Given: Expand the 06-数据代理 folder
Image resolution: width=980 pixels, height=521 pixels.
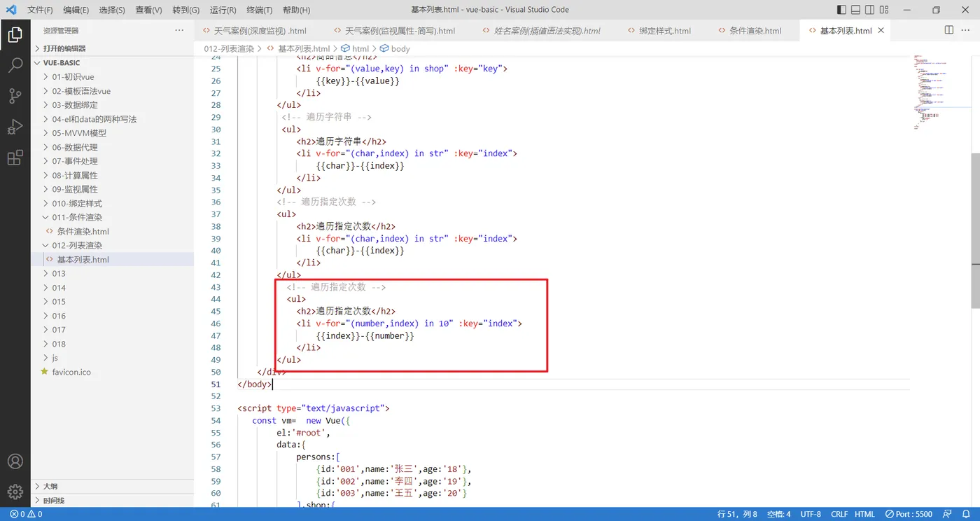Looking at the screenshot, I should (x=112, y=147).
